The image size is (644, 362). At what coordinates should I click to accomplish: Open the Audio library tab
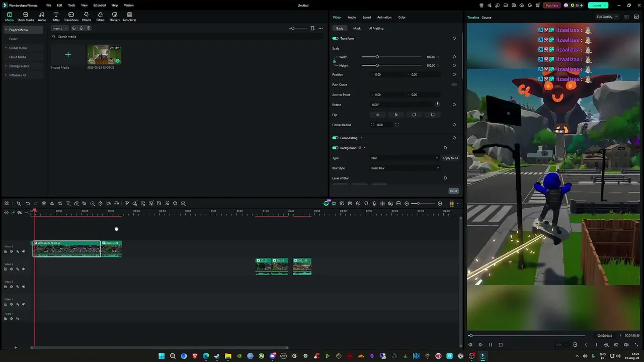point(42,17)
